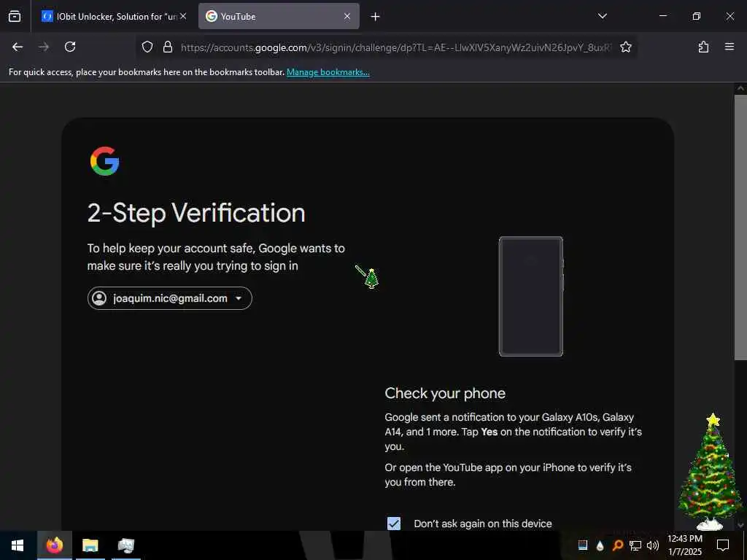Image resolution: width=747 pixels, height=560 pixels.
Task: Open Firefox application hamburger menu
Action: (729, 47)
